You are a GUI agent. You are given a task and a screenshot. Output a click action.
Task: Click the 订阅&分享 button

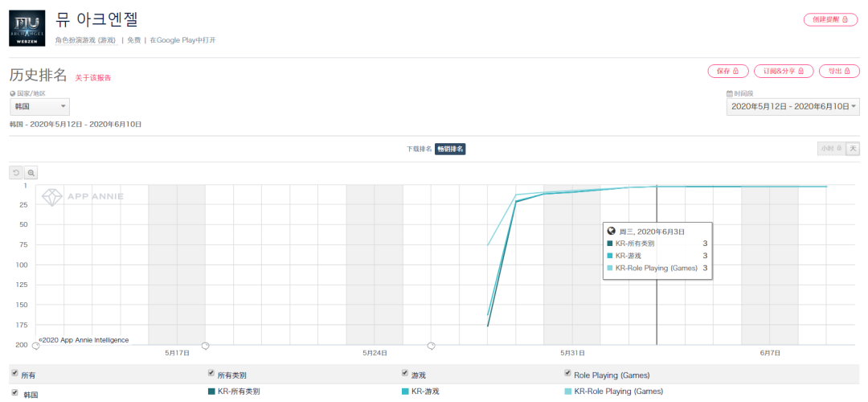(x=784, y=71)
